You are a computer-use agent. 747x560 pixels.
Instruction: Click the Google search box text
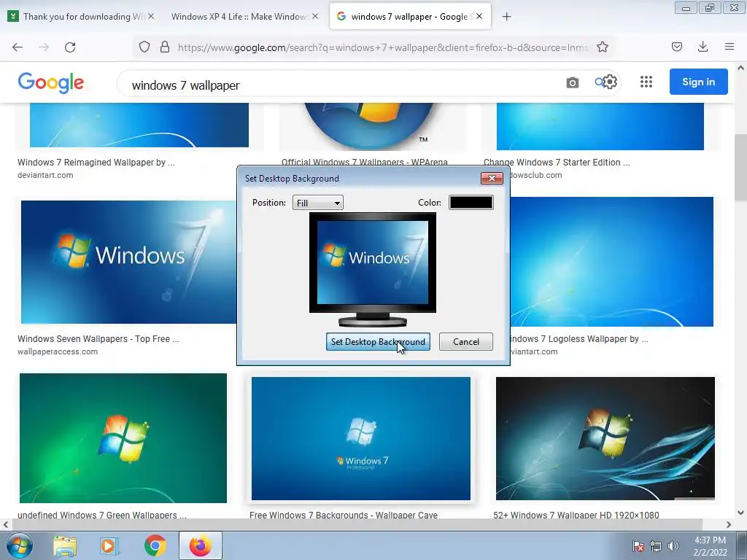pos(186,85)
